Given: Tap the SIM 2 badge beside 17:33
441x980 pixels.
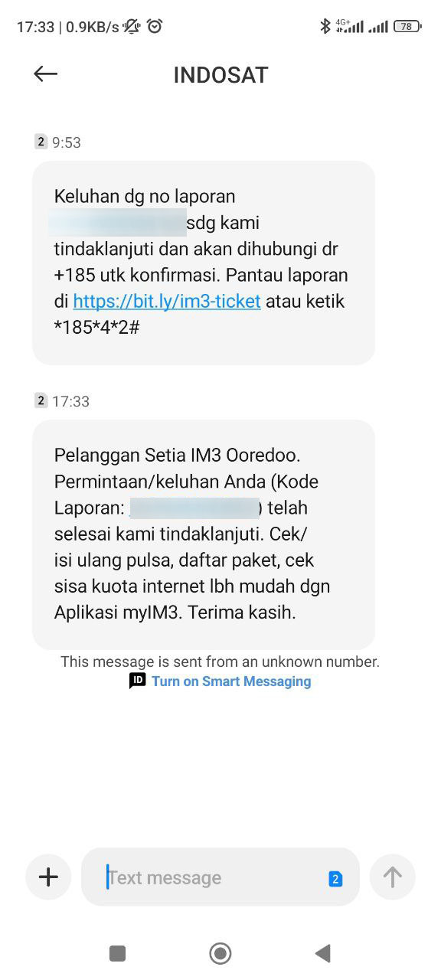Looking at the screenshot, I should pyautogui.click(x=41, y=400).
